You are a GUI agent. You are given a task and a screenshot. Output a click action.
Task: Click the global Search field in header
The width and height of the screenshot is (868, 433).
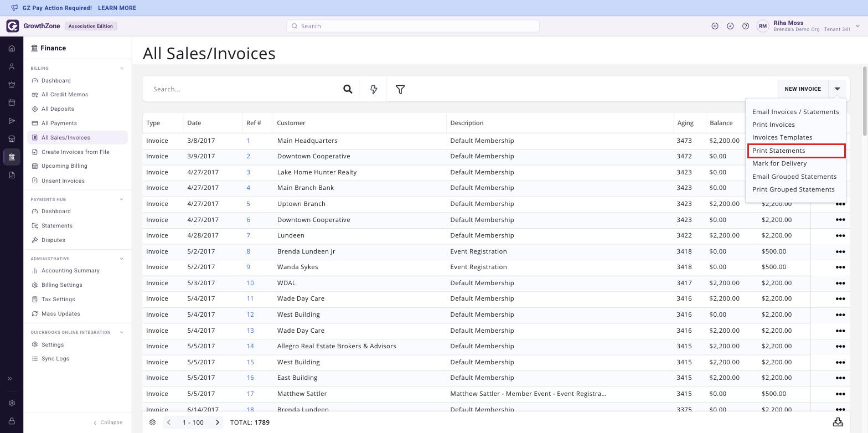[412, 26]
